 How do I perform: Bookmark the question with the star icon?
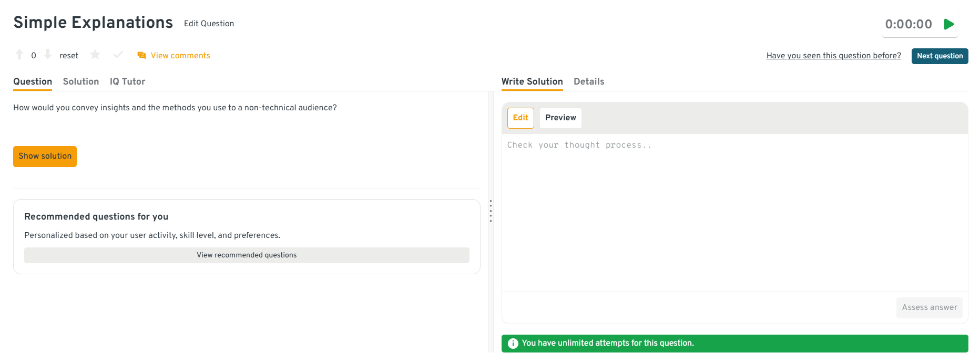point(95,55)
